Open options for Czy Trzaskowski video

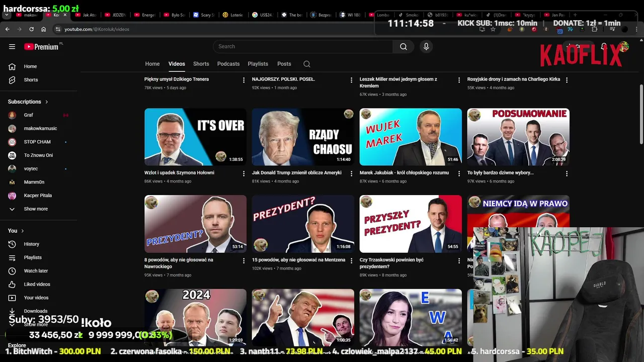click(459, 261)
